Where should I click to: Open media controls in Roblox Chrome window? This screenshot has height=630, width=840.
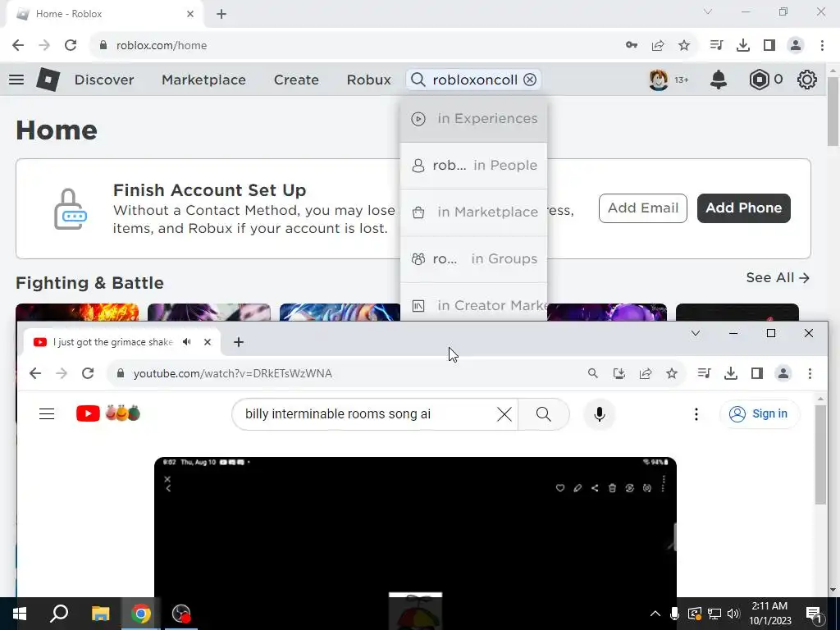click(x=716, y=45)
